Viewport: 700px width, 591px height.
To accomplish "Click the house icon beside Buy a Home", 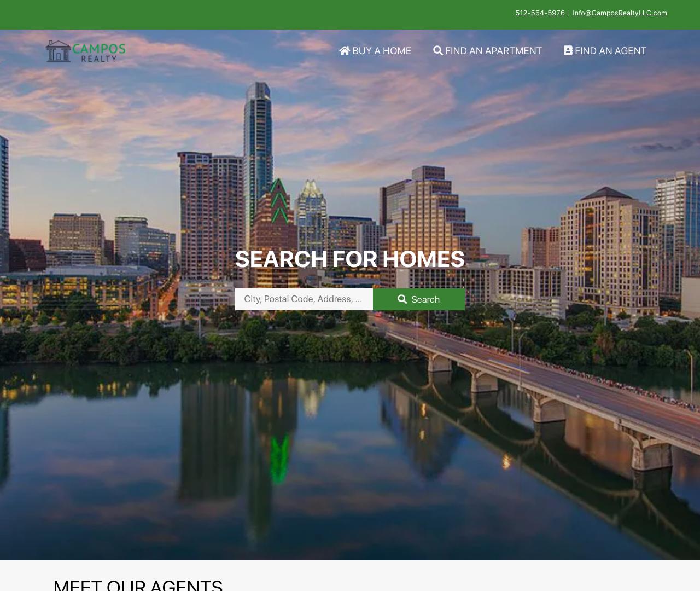I will pyautogui.click(x=345, y=51).
